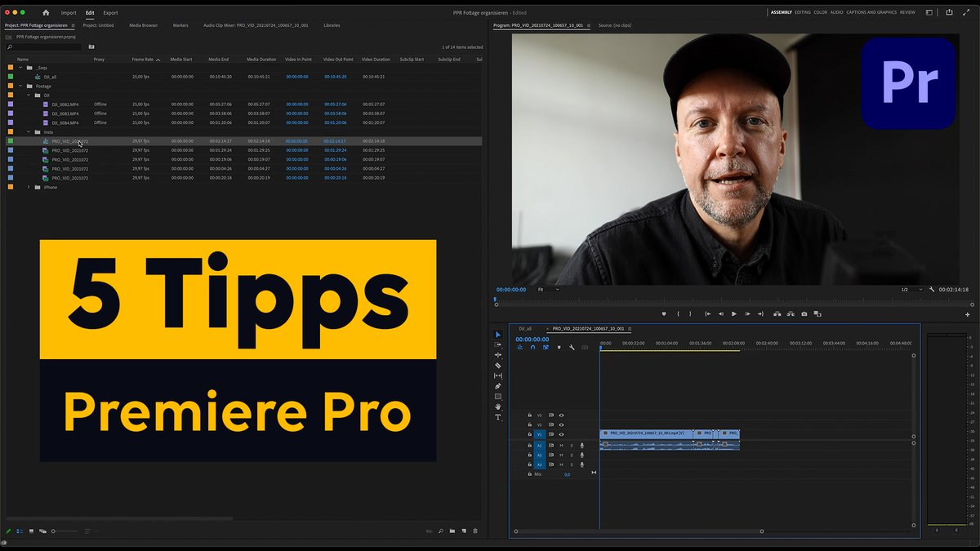Toggle V3 track visibility eye
980x551 pixels.
tap(561, 415)
